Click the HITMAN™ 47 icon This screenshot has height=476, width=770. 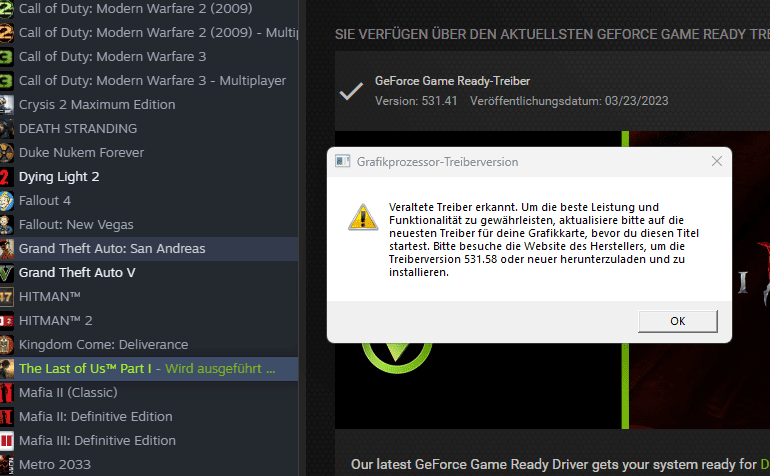pyautogui.click(x=6, y=297)
